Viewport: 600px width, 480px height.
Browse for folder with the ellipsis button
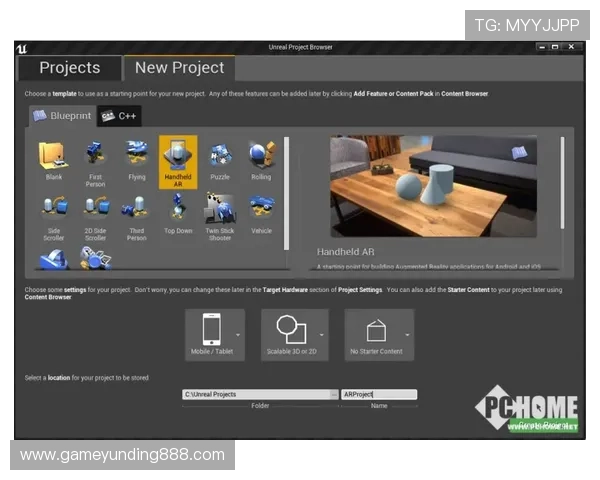334,394
